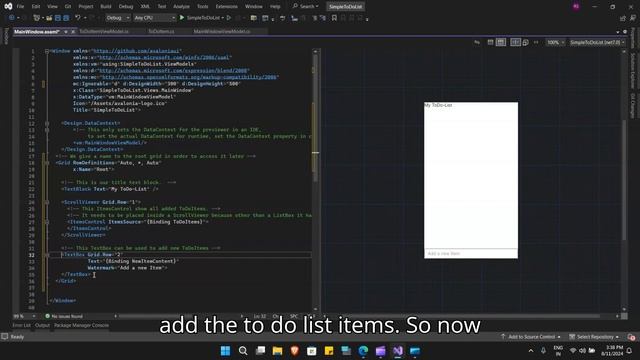Close the MainWindow.axaml tab
Viewport: 640px width, 360px height.
pyautogui.click(x=73, y=31)
